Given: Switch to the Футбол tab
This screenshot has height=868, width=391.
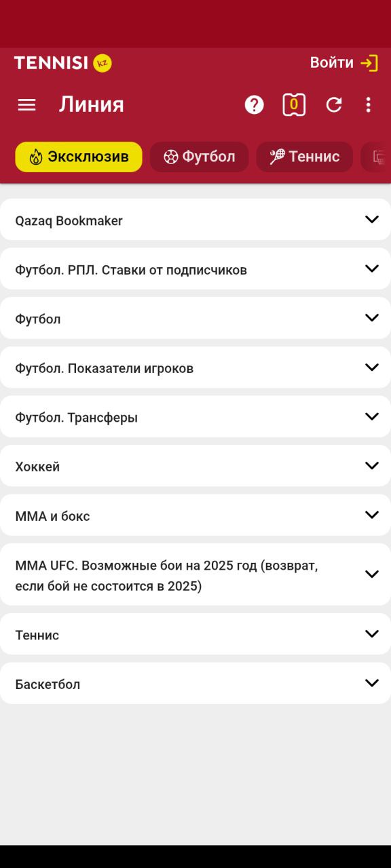Looking at the screenshot, I should pos(200,157).
